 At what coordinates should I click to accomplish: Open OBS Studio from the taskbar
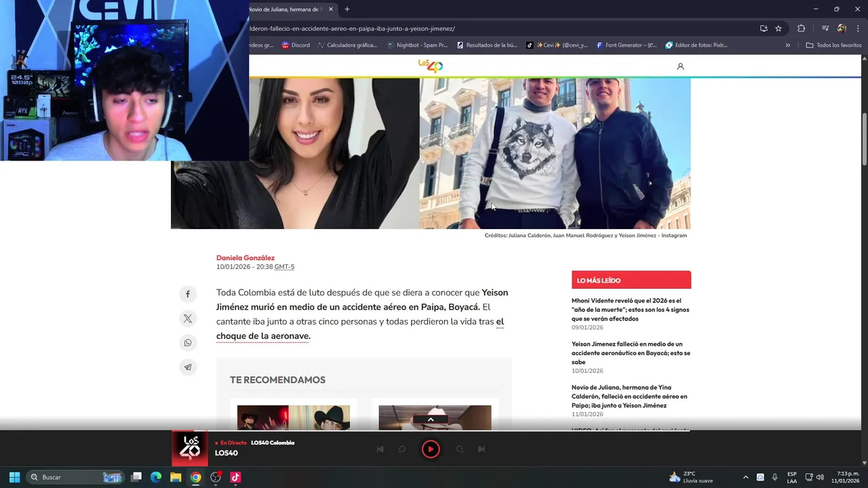(216, 477)
